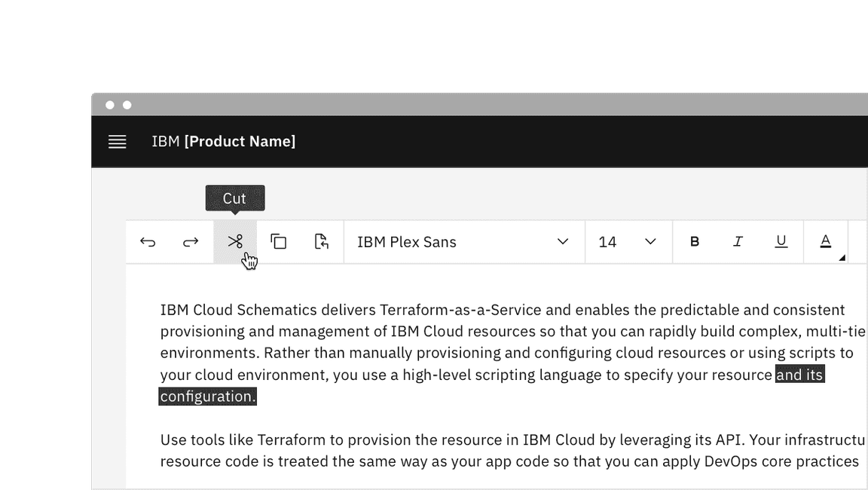The width and height of the screenshot is (868, 490).
Task: Click the Copy icon in the toolbar
Action: tap(279, 241)
